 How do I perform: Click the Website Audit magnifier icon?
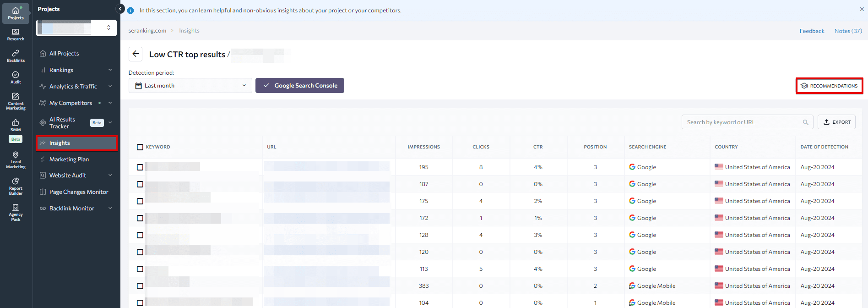click(43, 176)
